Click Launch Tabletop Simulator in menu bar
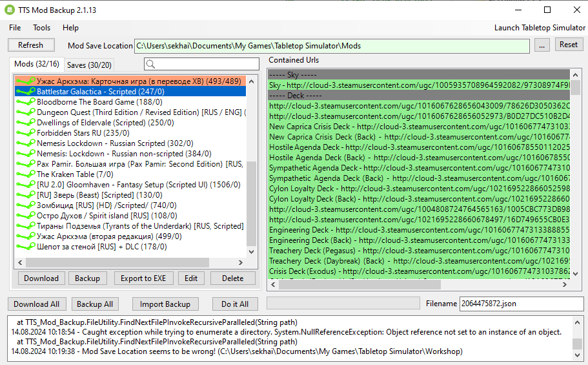This screenshot has height=365, width=588. pos(540,28)
